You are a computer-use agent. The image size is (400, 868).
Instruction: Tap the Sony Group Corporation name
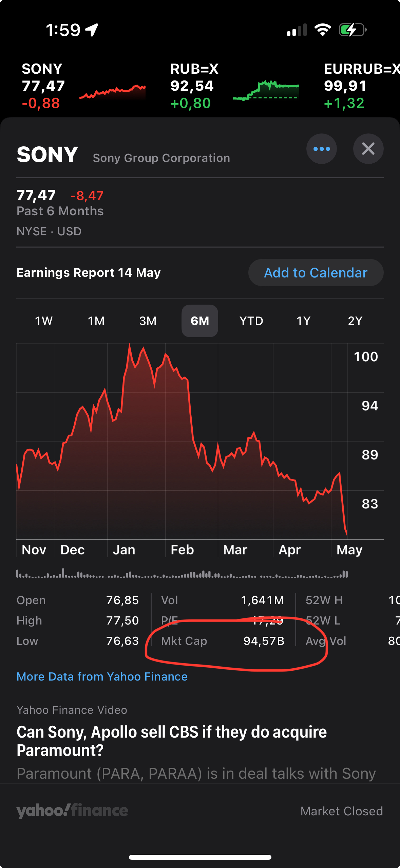(161, 158)
